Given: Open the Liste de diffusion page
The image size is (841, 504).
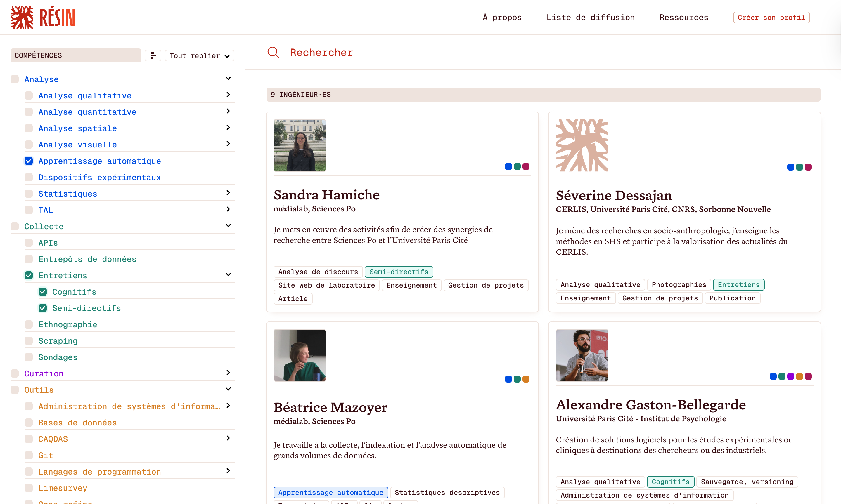Looking at the screenshot, I should tap(590, 18).
